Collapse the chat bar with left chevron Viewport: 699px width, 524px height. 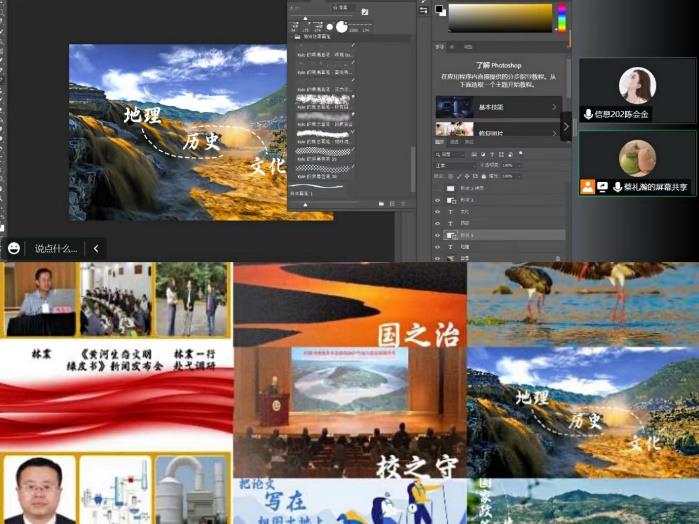(96, 248)
